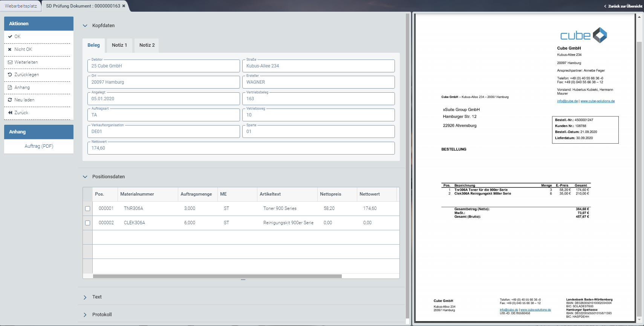
Task: Close the SD Prüfung Dokument tab
Action: point(124,6)
